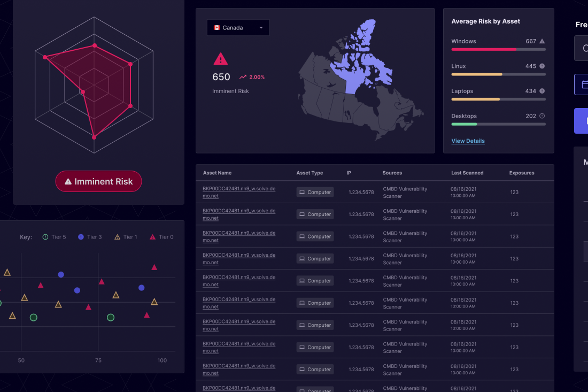Click the info icon next to Linux 445
Viewport: 588px width, 392px height.
coord(542,66)
